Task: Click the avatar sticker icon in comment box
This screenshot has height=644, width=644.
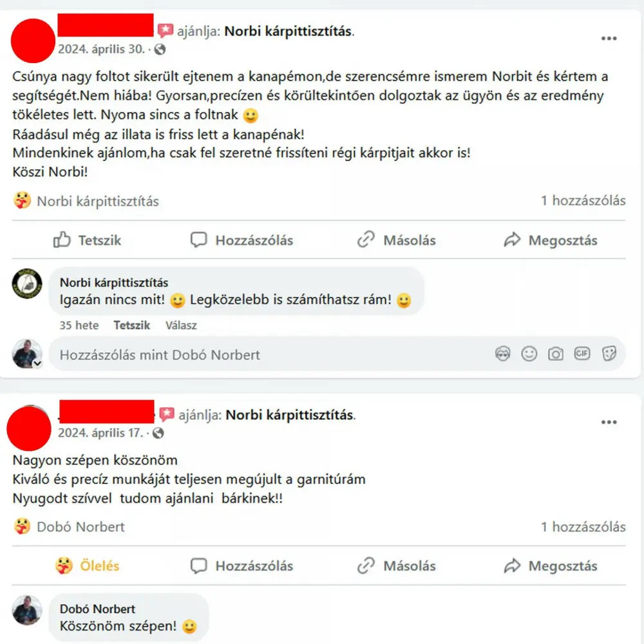Action: (x=503, y=354)
